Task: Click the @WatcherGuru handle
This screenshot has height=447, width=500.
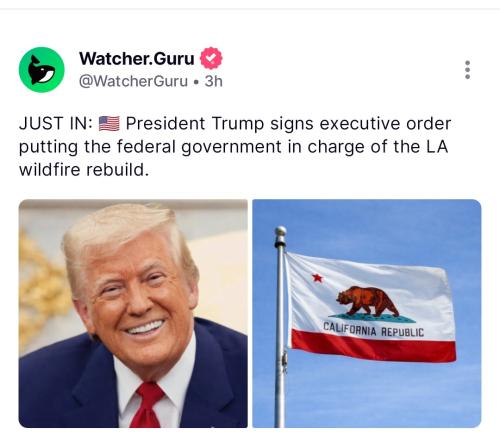Action: pos(133,81)
